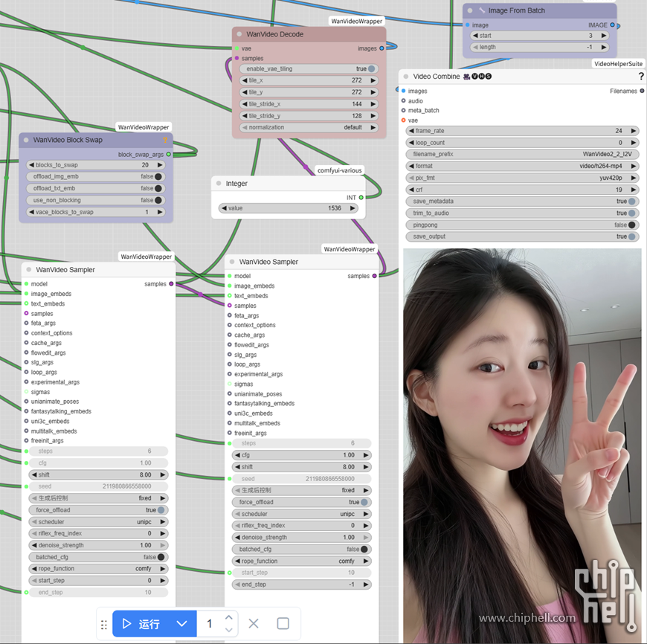Click the generated video preview thumbnail
The height and width of the screenshot is (644, 647).
(x=522, y=445)
